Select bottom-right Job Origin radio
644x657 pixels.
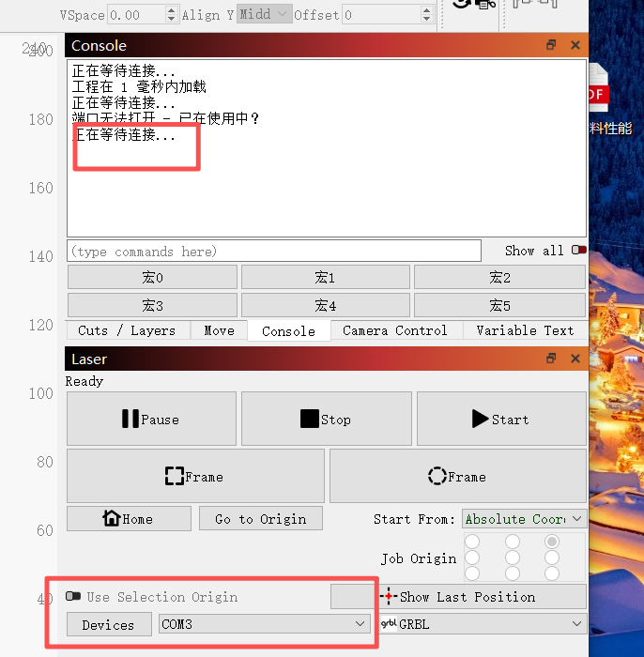552,573
